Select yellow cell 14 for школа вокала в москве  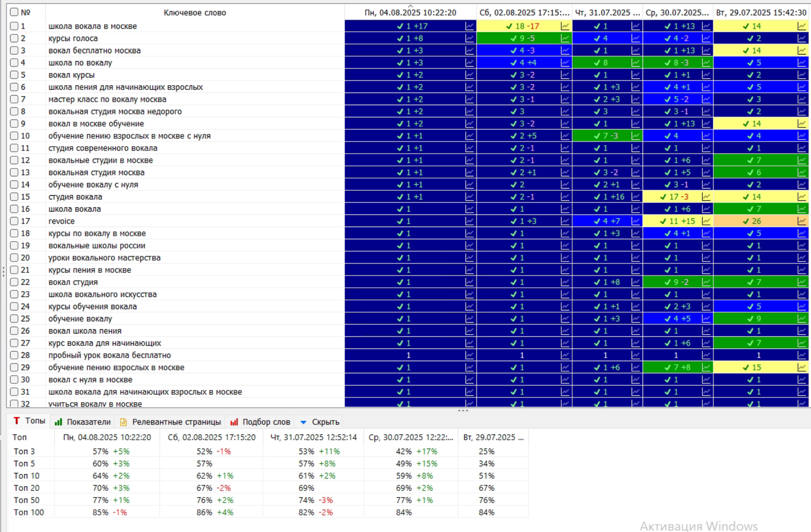756,26
